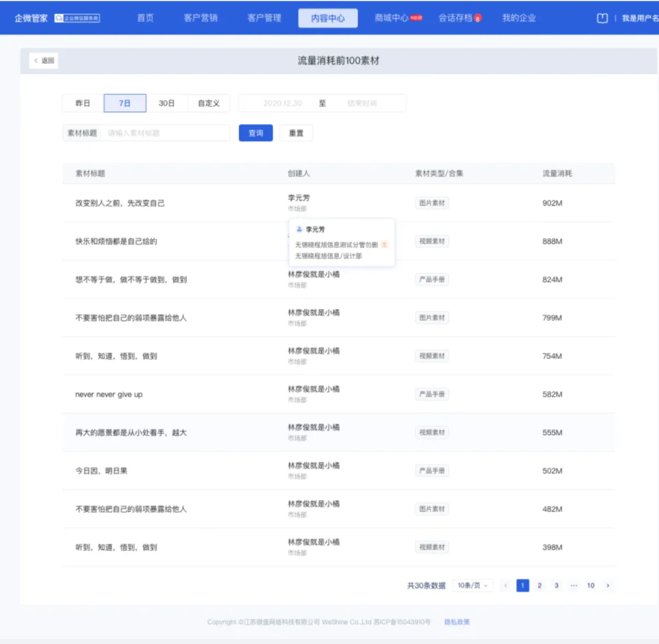Open the help book icon
659x644 pixels.
pyautogui.click(x=602, y=18)
